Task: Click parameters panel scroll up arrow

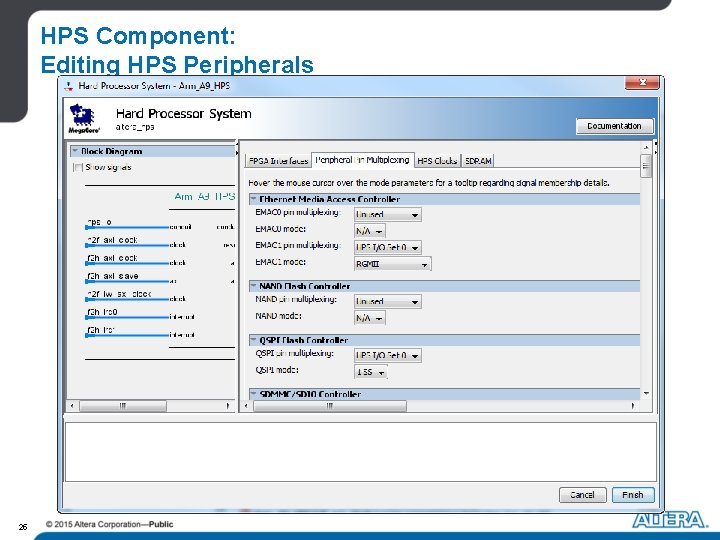Action: (646, 148)
